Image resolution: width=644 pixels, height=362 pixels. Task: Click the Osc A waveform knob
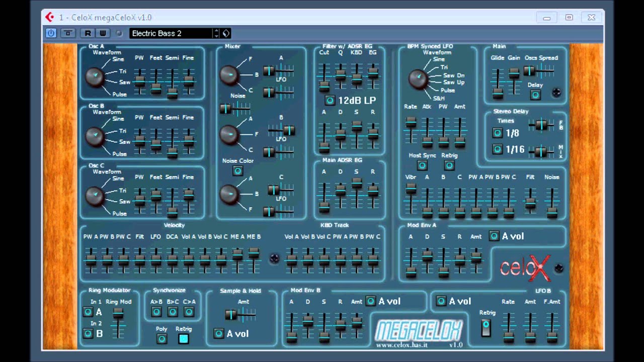[x=95, y=77]
